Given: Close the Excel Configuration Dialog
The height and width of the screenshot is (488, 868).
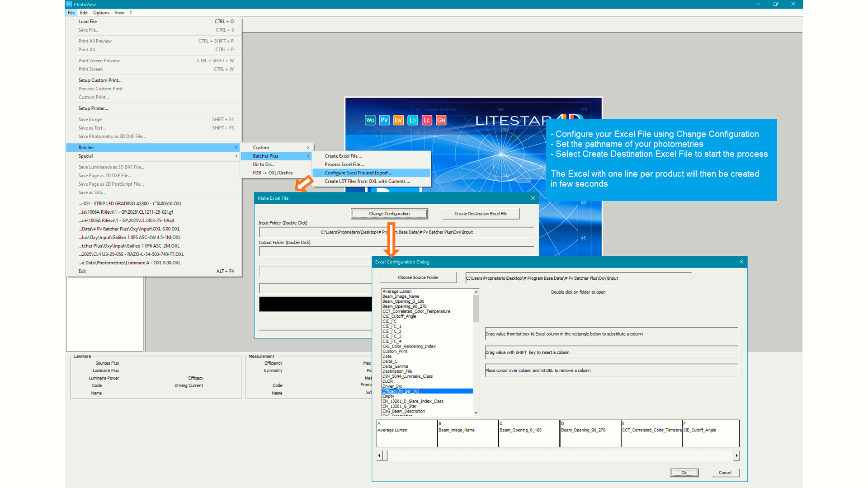Looking at the screenshot, I should click(x=741, y=262).
